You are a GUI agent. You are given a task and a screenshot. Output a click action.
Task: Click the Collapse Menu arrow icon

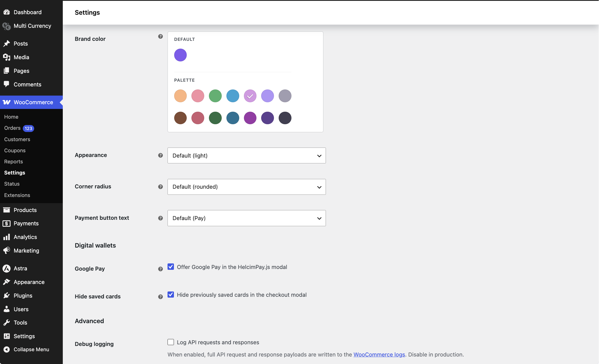point(6,350)
